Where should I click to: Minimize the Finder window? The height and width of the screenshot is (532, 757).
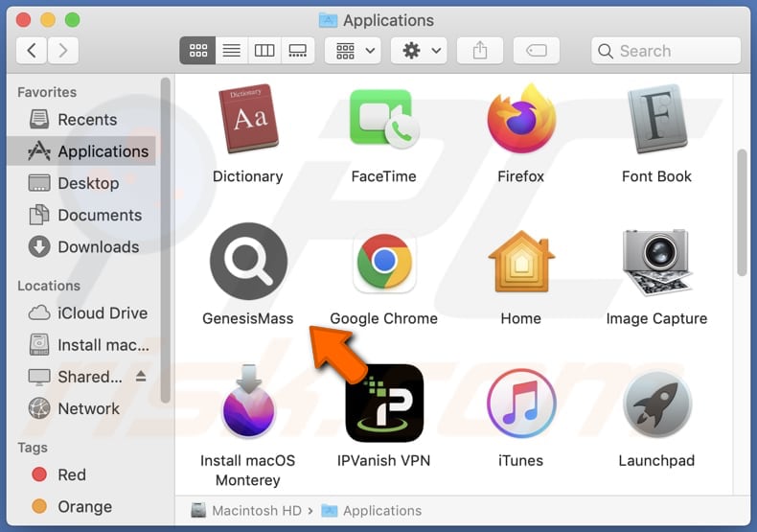click(x=48, y=20)
